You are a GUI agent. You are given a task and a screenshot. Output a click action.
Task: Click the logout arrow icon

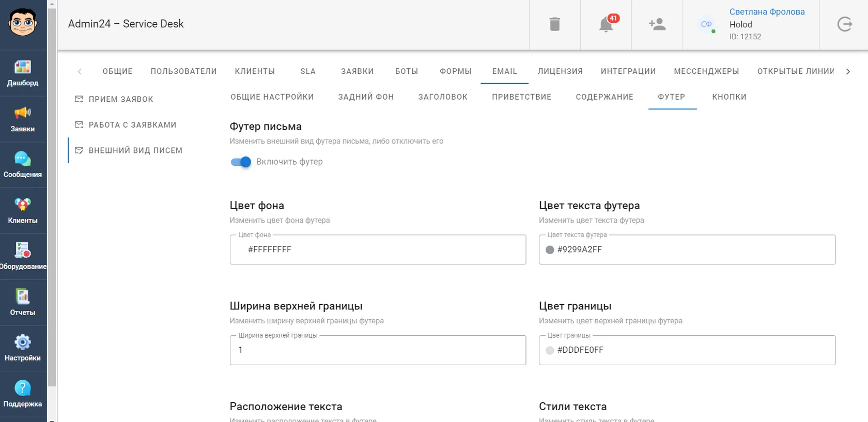(x=845, y=24)
